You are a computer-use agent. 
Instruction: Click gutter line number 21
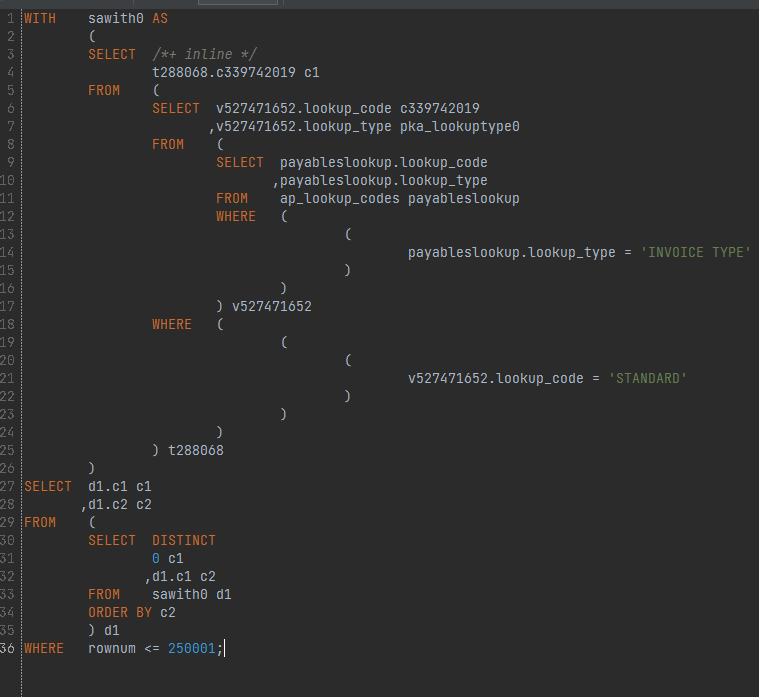(7, 379)
